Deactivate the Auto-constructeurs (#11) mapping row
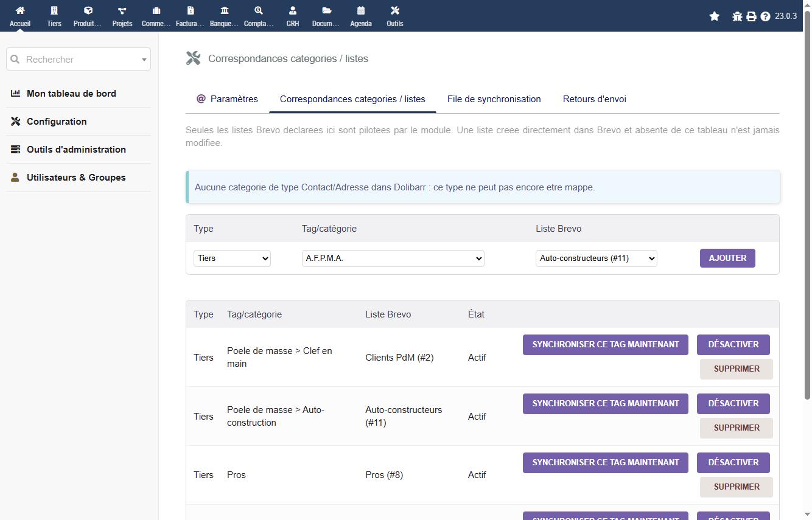Screen dimensions: 812x520 point(733,403)
